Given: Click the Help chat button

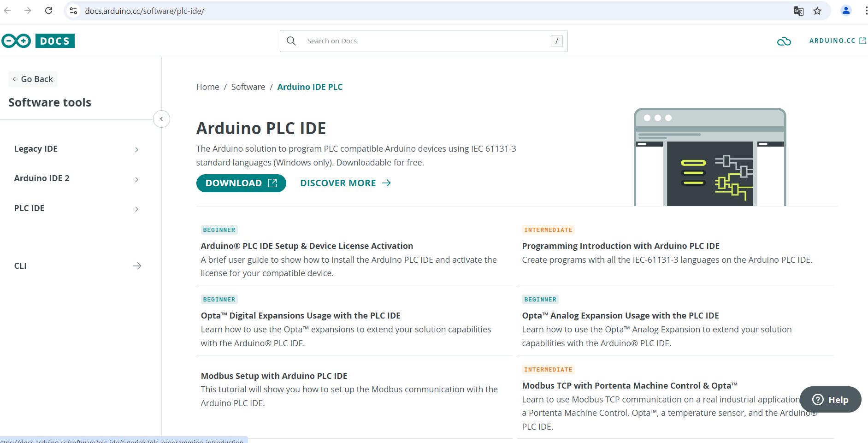Looking at the screenshot, I should [830, 400].
